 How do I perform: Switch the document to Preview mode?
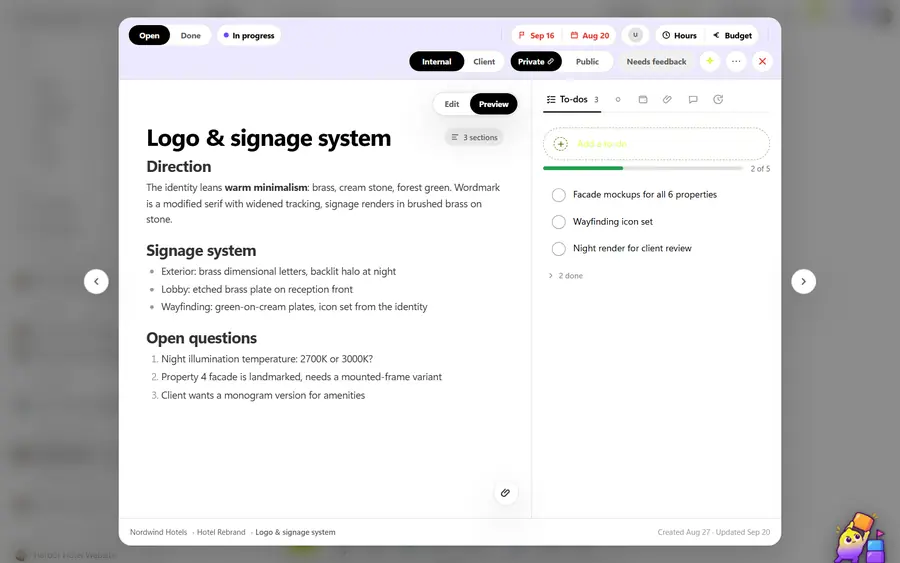[x=494, y=104]
